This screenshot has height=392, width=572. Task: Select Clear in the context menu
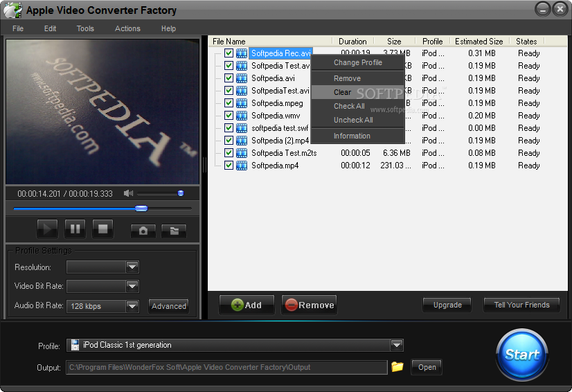pos(358,92)
